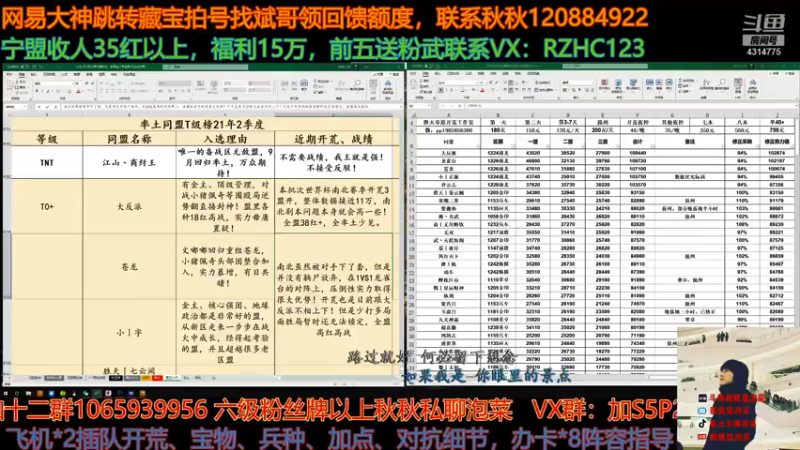Toggle italic in left Excel window
Screen dimensions: 800x450
[x=43, y=91]
